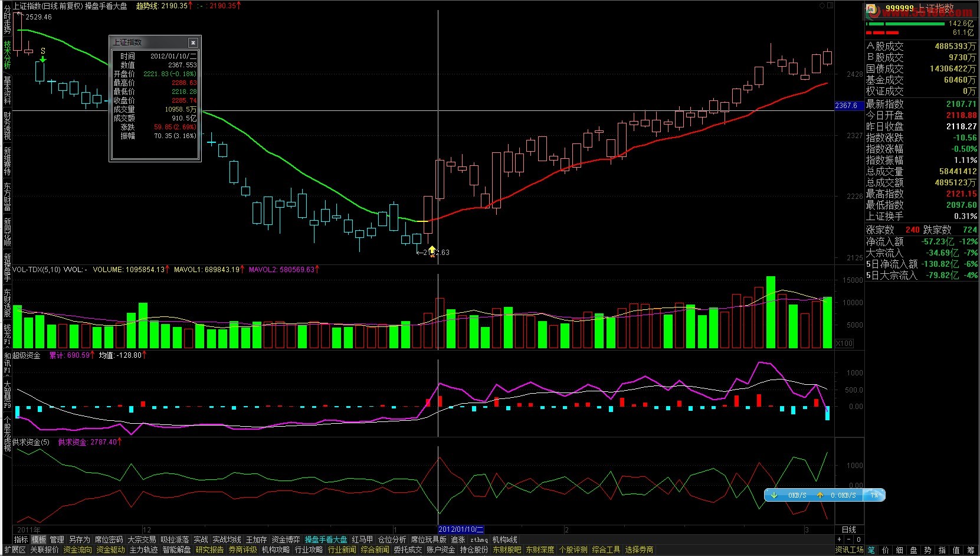
Task: Select the 笔 tab at bottom right
Action: pyautogui.click(x=871, y=550)
